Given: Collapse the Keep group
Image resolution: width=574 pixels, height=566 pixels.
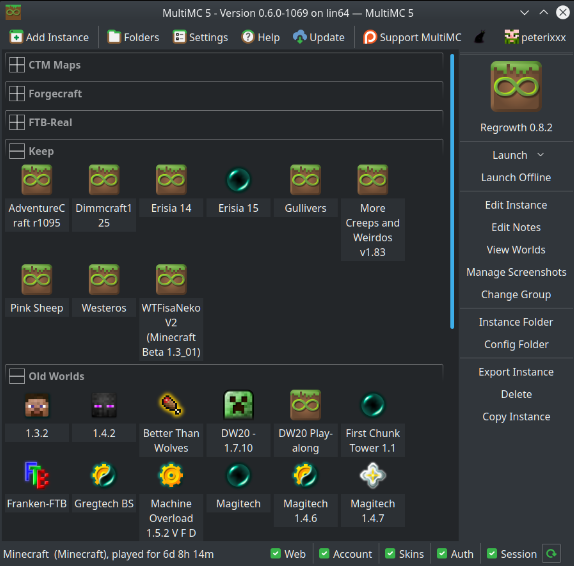Looking at the screenshot, I should (17, 151).
